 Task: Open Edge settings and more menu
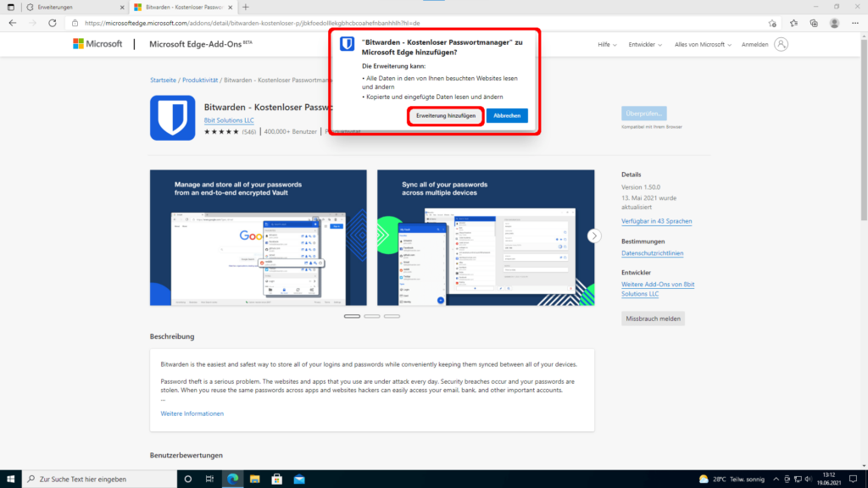[x=855, y=23]
